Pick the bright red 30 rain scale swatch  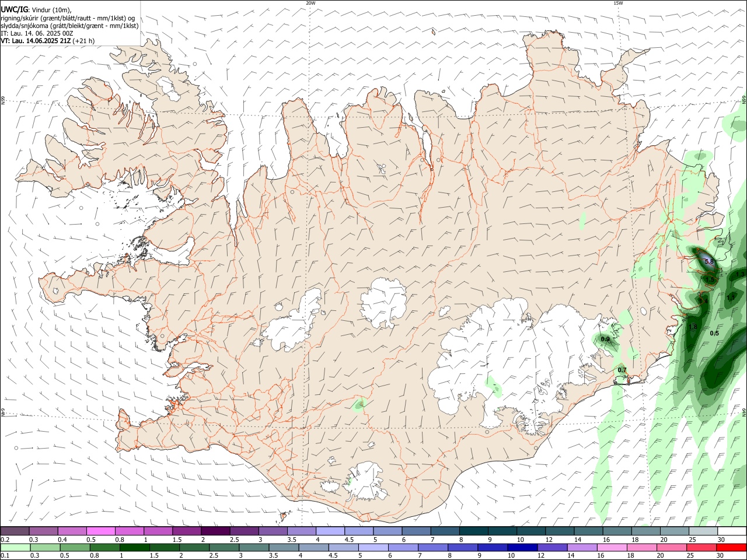click(x=731, y=547)
